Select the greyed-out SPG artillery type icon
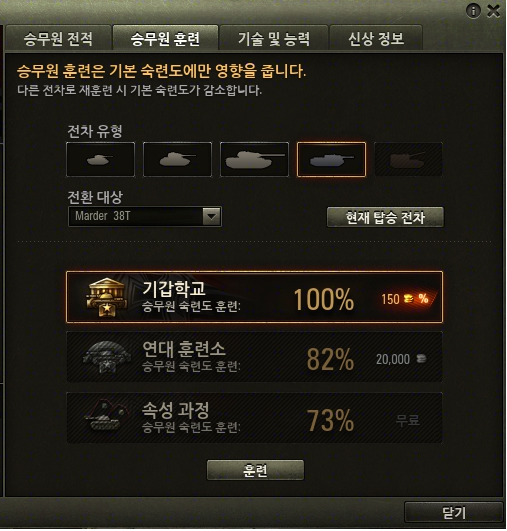507x531 pixels. [x=408, y=160]
